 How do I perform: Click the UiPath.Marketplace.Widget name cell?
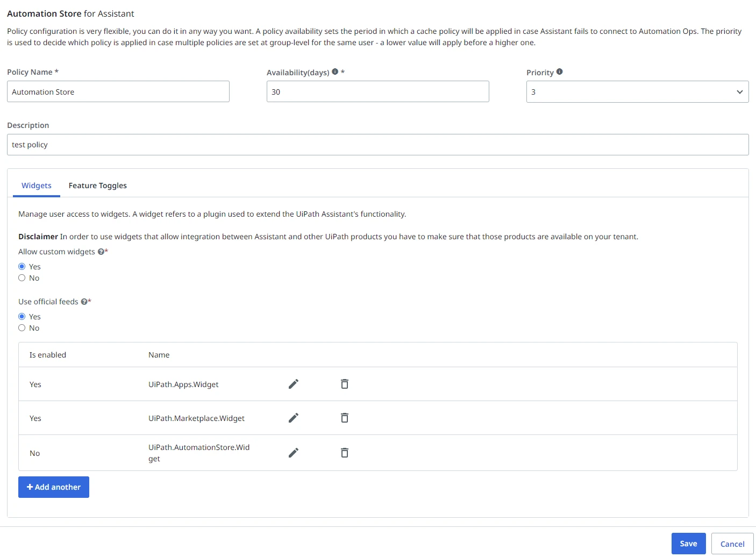196,418
